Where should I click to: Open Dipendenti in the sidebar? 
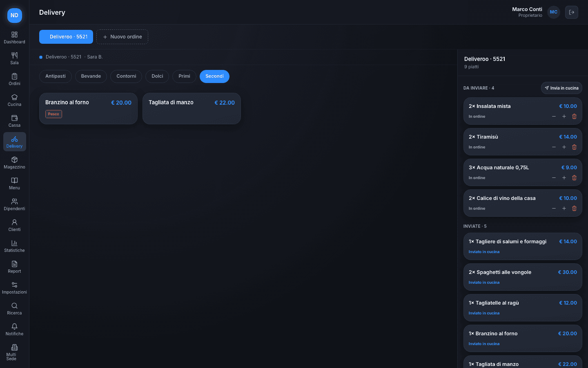point(14,204)
